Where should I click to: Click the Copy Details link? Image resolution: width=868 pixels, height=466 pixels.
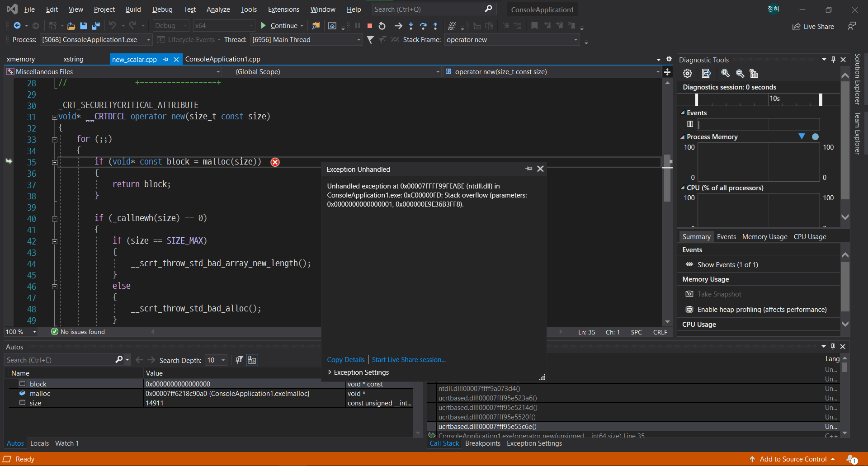[x=345, y=359]
